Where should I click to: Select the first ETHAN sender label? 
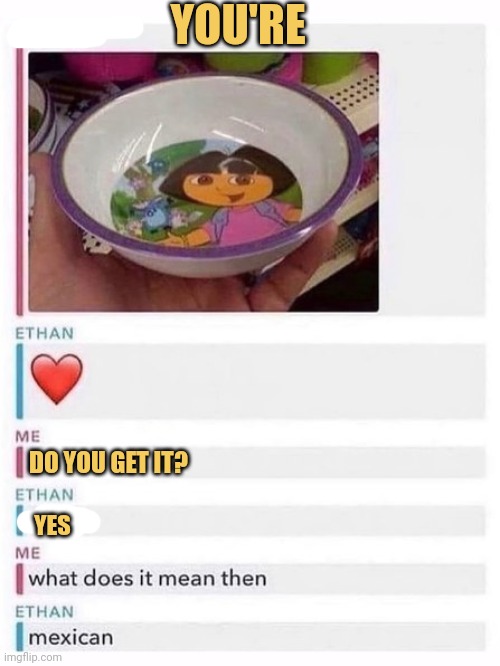click(x=45, y=333)
